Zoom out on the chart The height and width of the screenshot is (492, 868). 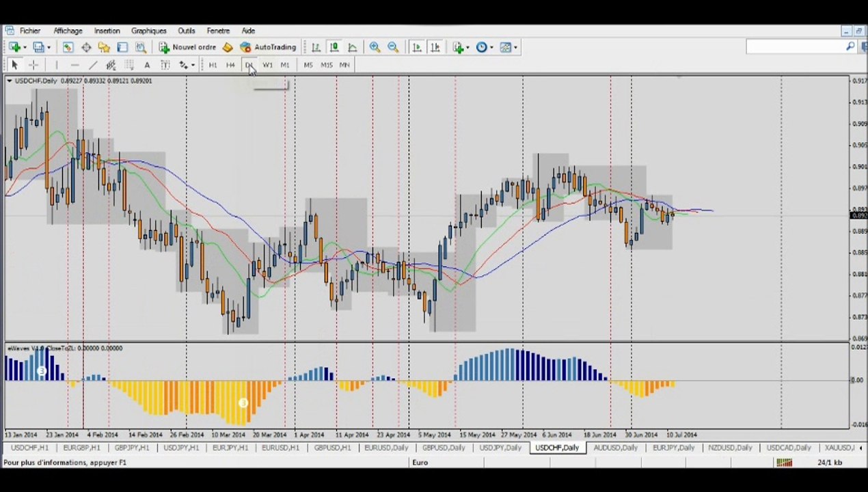(393, 47)
